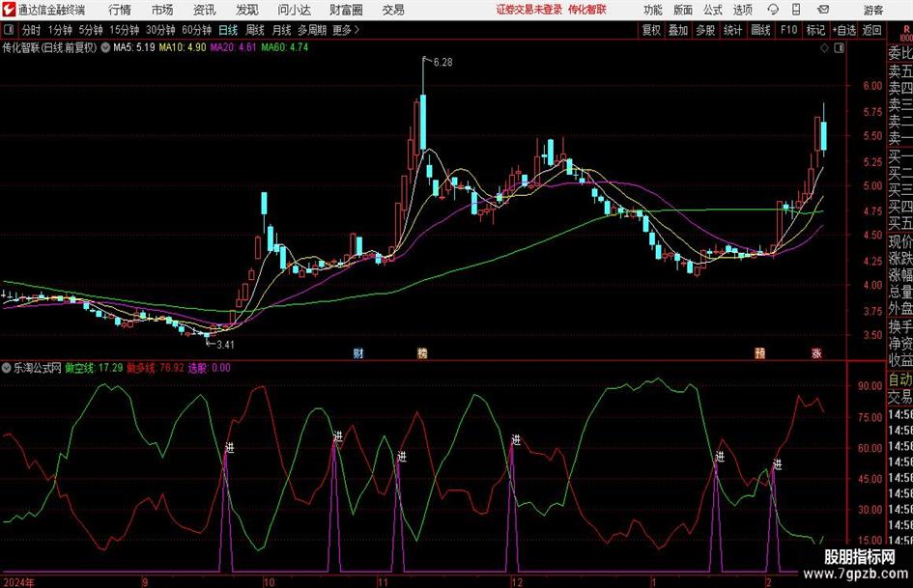Click the 游客 user label
This screenshot has width=913, height=588.
point(873,10)
